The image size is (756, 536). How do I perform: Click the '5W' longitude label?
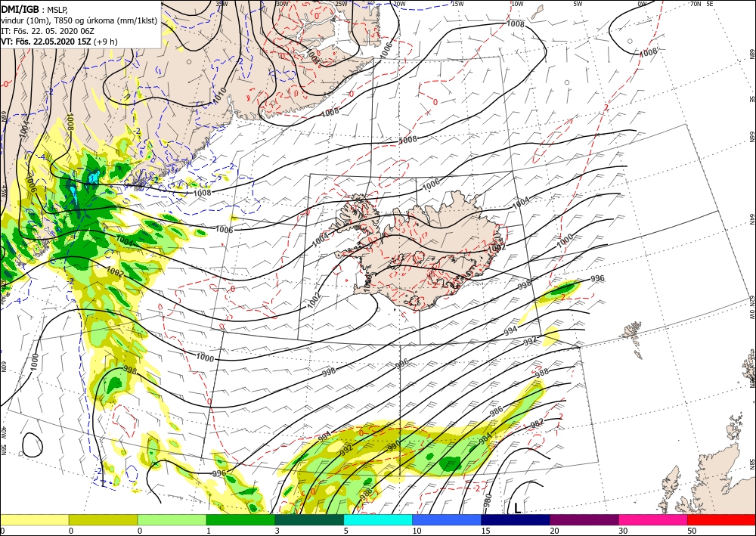(578, 4)
